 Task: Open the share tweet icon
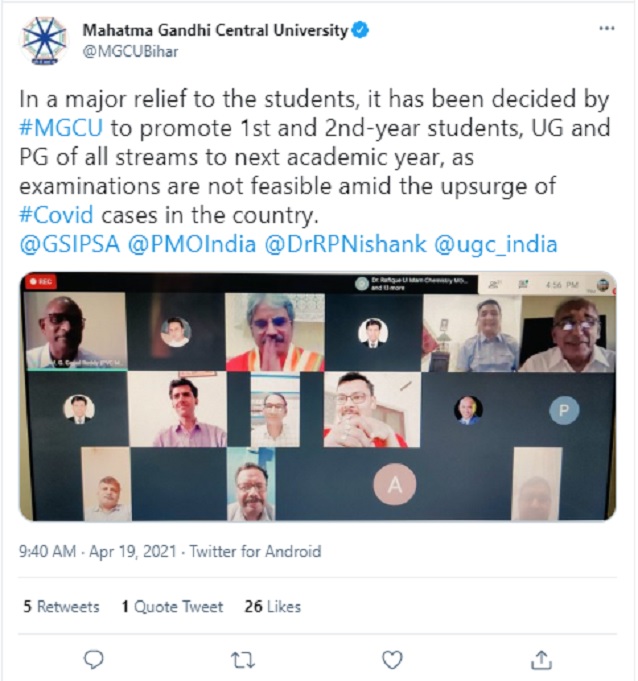pyautogui.click(x=541, y=659)
